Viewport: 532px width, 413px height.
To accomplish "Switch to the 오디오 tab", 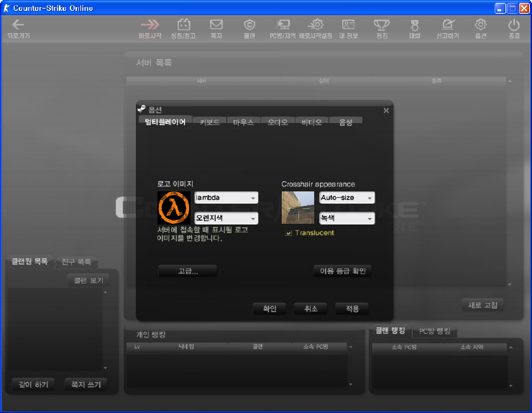I will point(278,122).
